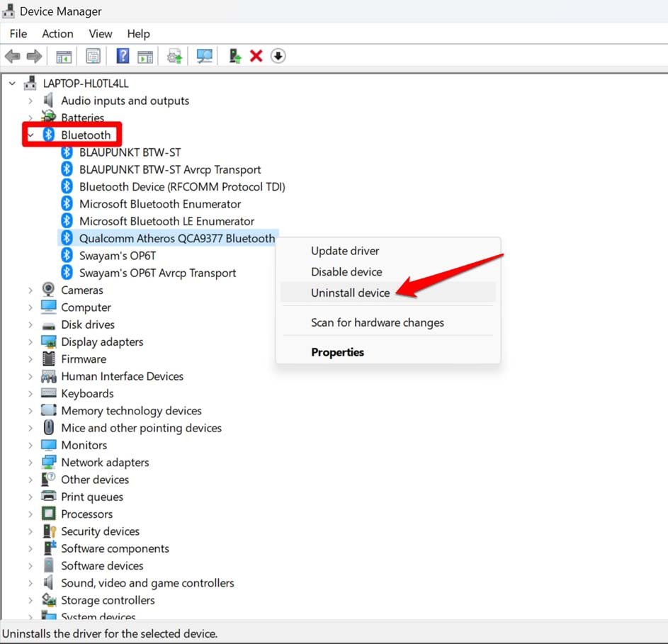Click the Storage controllers icon
The width and height of the screenshot is (668, 644).
[x=49, y=599]
